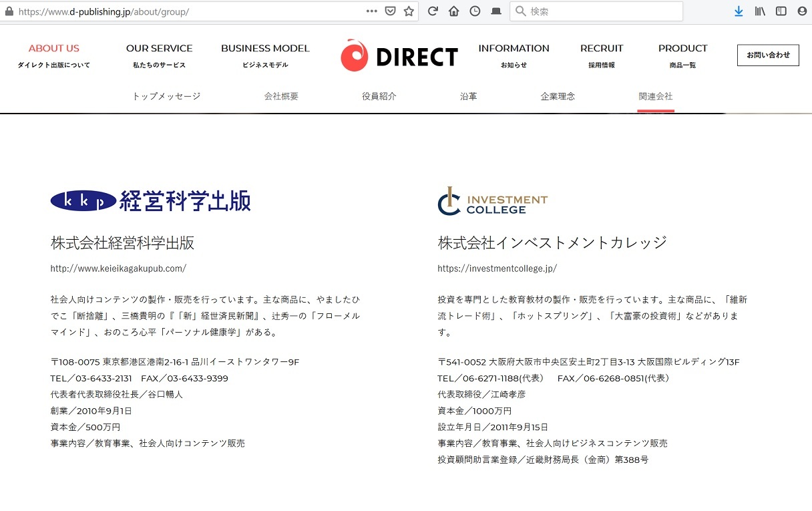Click the TEL／06-6271-1188 line

tap(555, 378)
